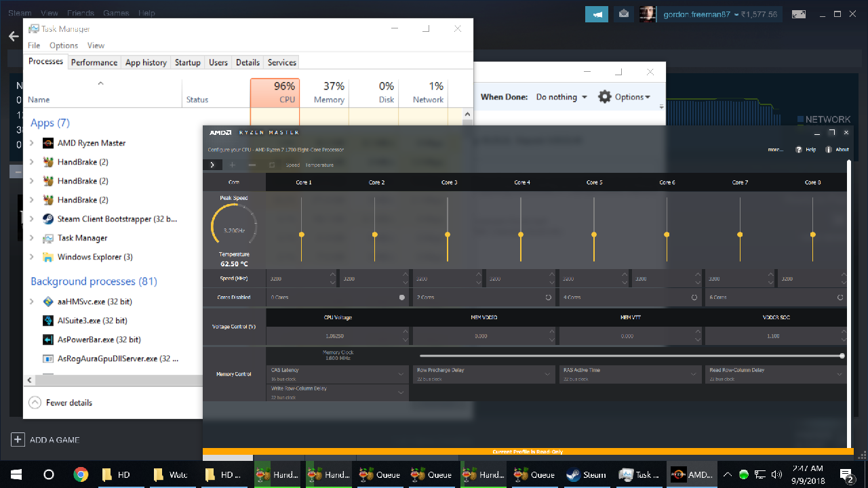Click the aaHMSvc.exe process icon
This screenshot has height=488, width=868.
click(48, 302)
